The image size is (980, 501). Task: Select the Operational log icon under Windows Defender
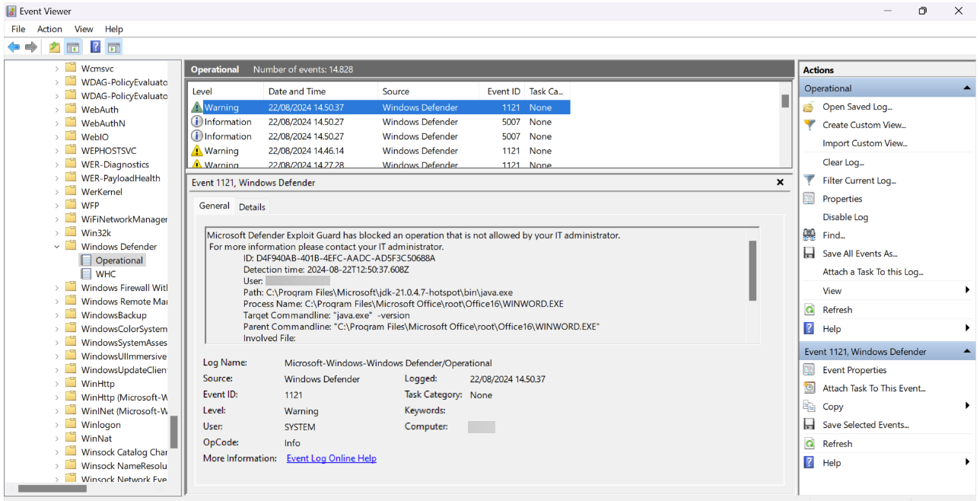(86, 260)
